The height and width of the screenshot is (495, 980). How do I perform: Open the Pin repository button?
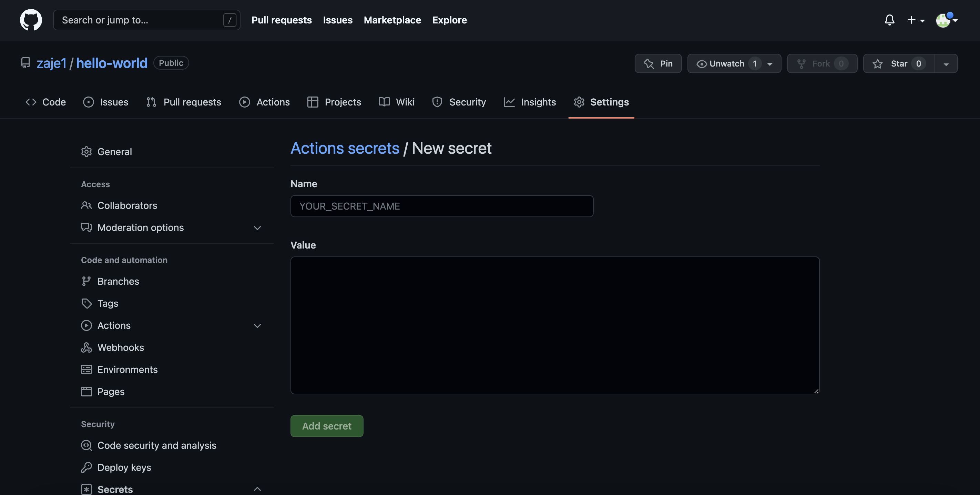tap(658, 63)
